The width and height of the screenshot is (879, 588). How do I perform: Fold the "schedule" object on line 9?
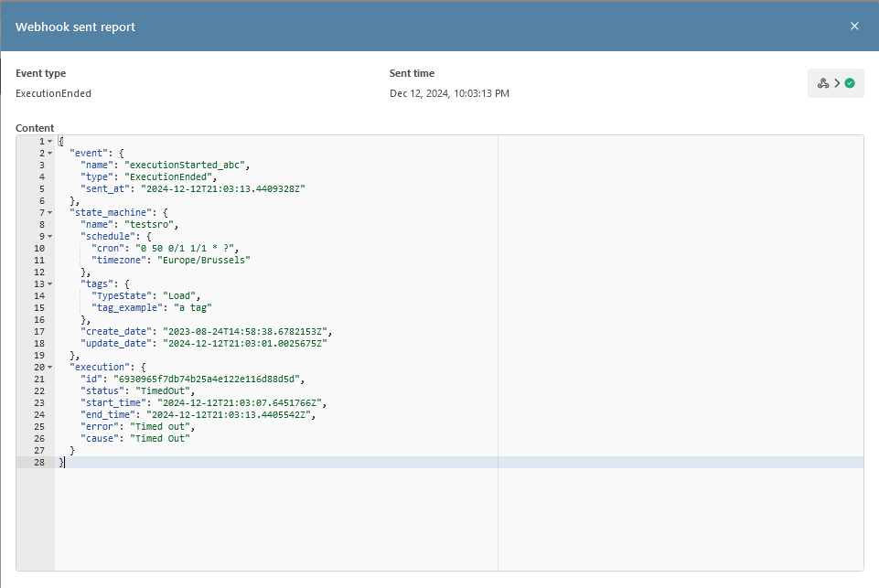pos(49,236)
